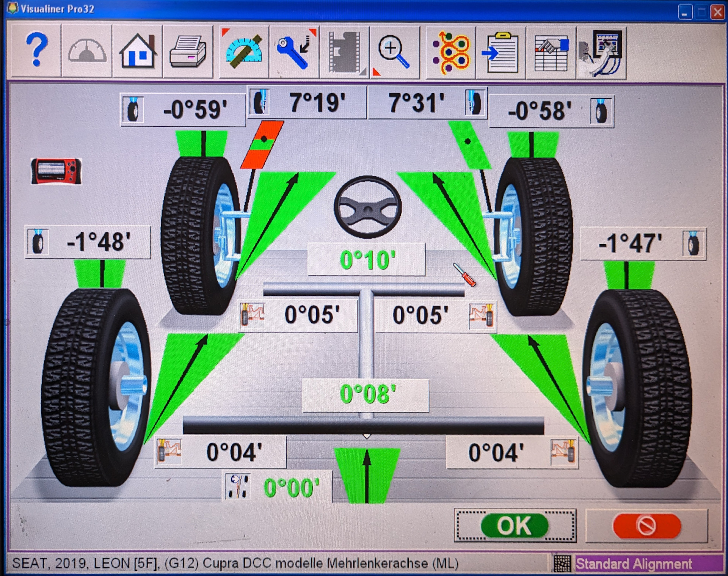Click the magnifying glass zoom icon
Image resolution: width=728 pixels, height=576 pixels.
(x=395, y=52)
